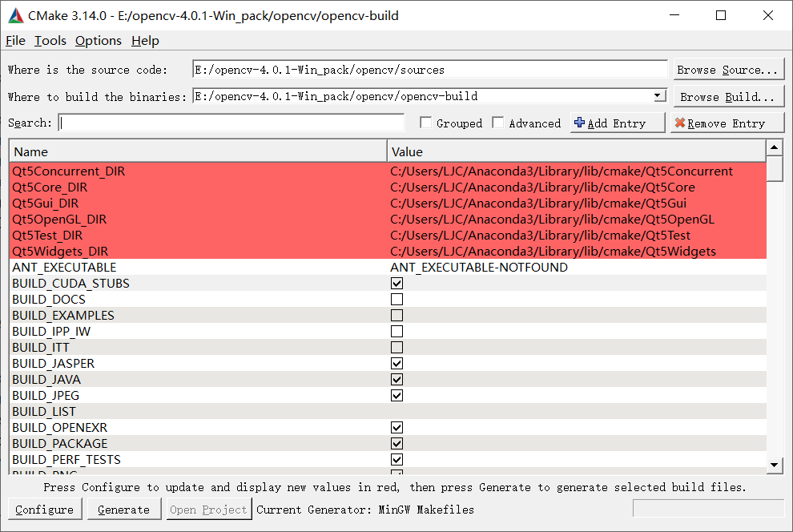Open the Help menu
This screenshot has height=532, width=793.
click(144, 40)
